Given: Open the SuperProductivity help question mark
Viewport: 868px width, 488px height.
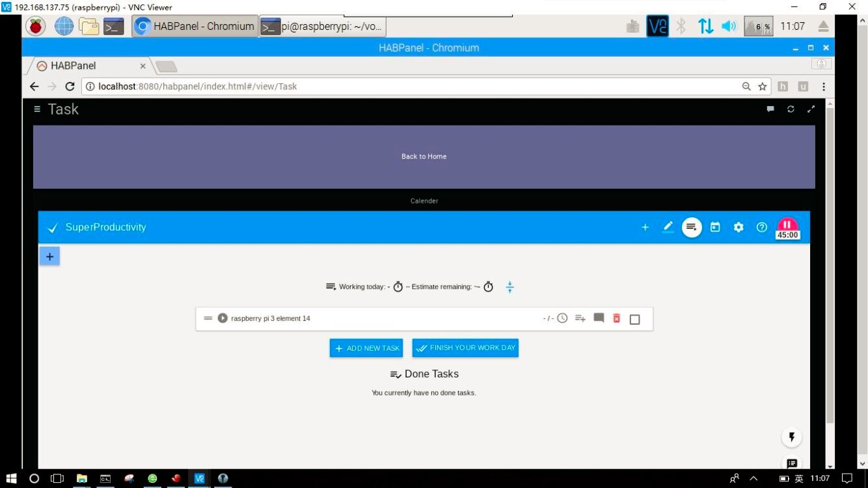Looking at the screenshot, I should click(762, 227).
